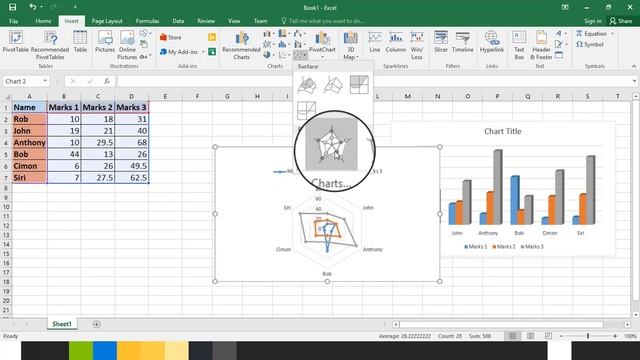Image resolution: width=640 pixels, height=360 pixels.
Task: Open Recommended PivotTables
Action: click(x=50, y=45)
